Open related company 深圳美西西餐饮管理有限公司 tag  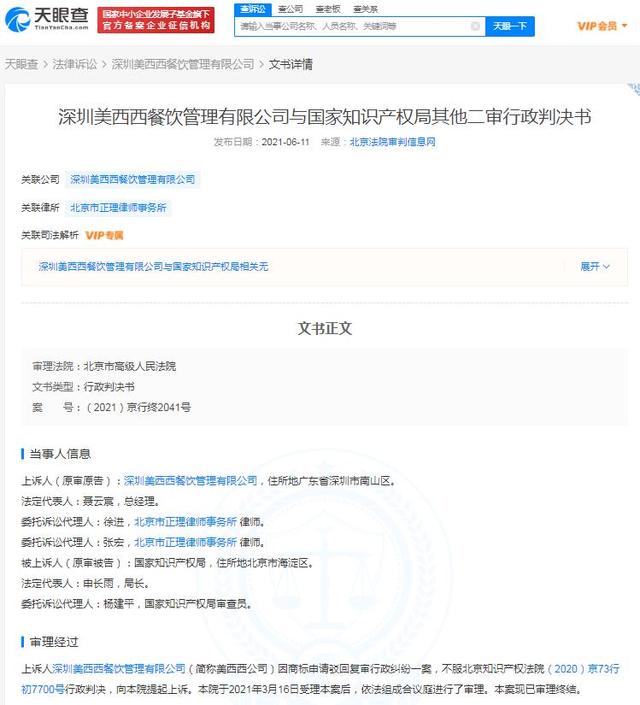coord(133,179)
